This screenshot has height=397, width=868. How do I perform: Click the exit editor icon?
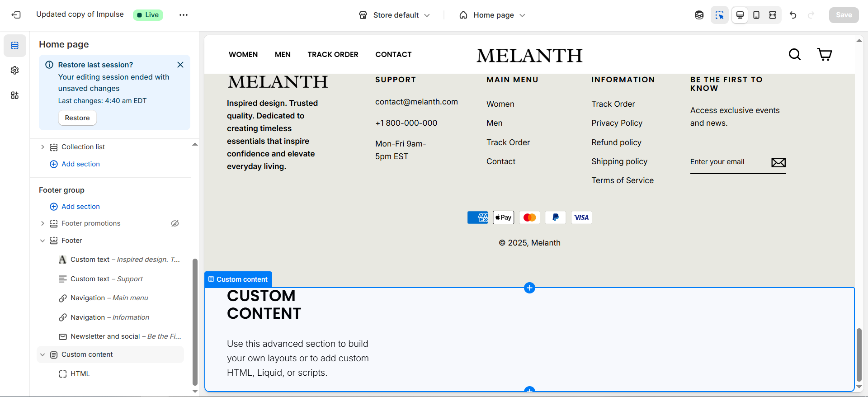[16, 15]
